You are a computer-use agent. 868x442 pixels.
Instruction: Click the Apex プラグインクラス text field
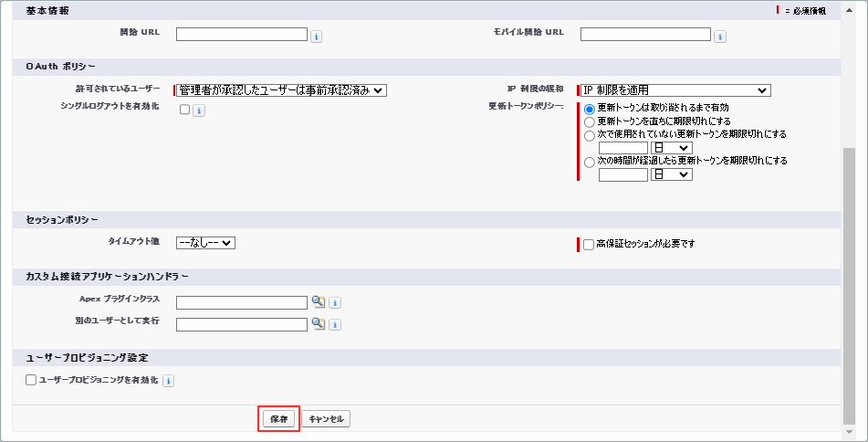coord(241,302)
